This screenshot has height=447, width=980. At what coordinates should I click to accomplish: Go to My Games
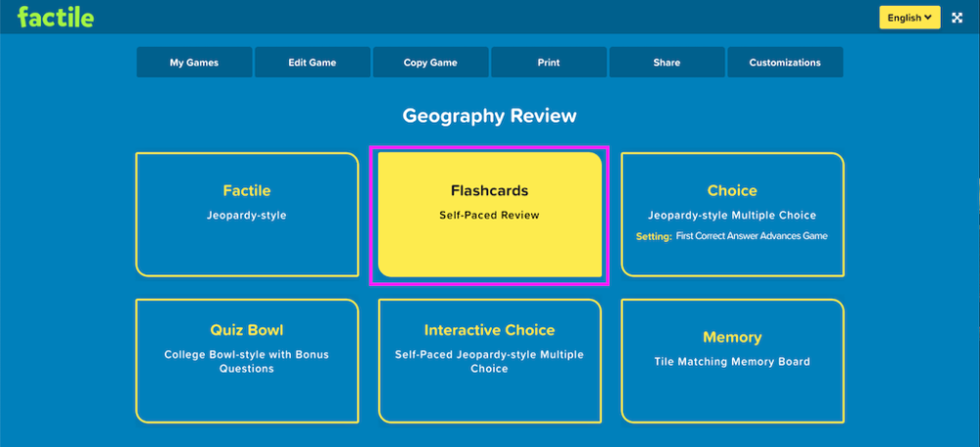194,63
